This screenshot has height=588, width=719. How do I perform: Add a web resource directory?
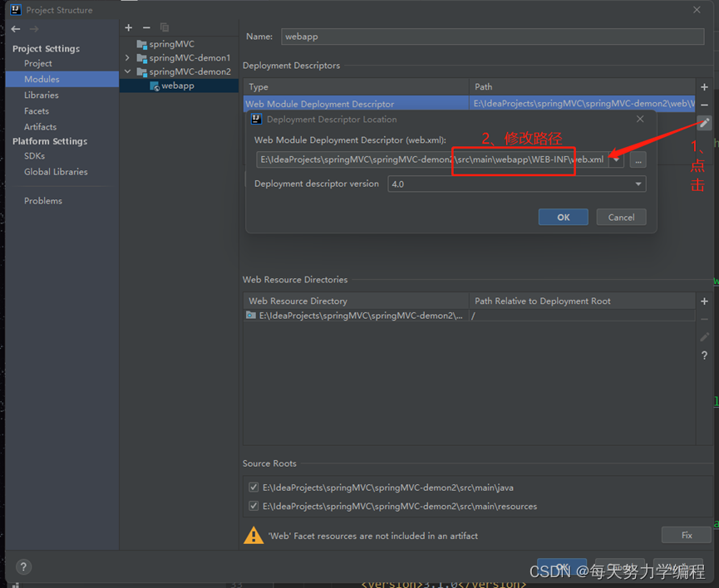point(704,301)
